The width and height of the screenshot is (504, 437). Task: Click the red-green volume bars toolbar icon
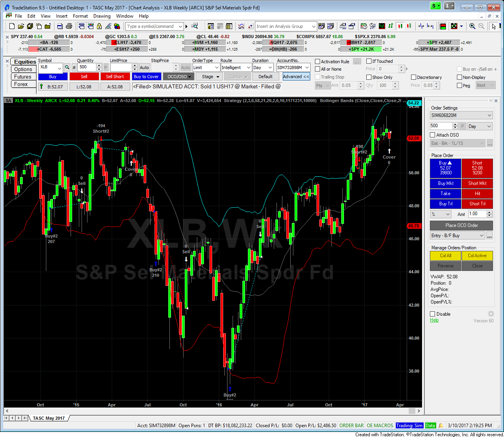point(443,26)
